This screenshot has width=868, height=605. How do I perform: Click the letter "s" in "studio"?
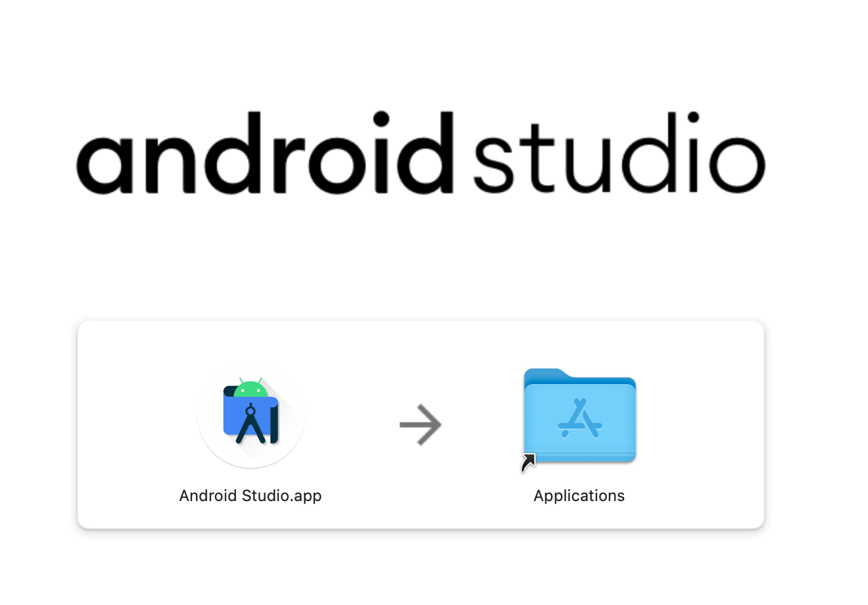point(493,163)
